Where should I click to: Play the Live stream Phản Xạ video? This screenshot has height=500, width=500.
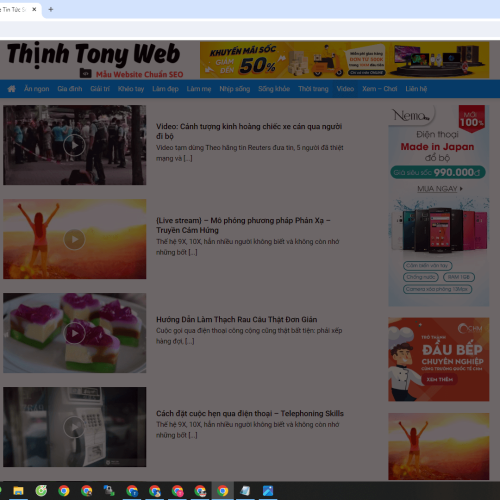pos(74,239)
